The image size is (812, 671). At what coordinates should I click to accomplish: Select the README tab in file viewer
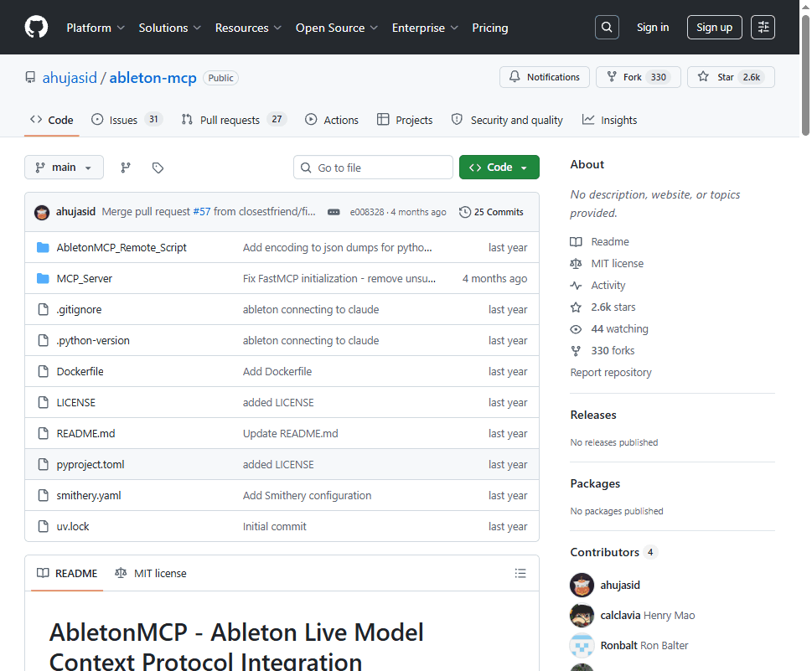[x=67, y=573]
